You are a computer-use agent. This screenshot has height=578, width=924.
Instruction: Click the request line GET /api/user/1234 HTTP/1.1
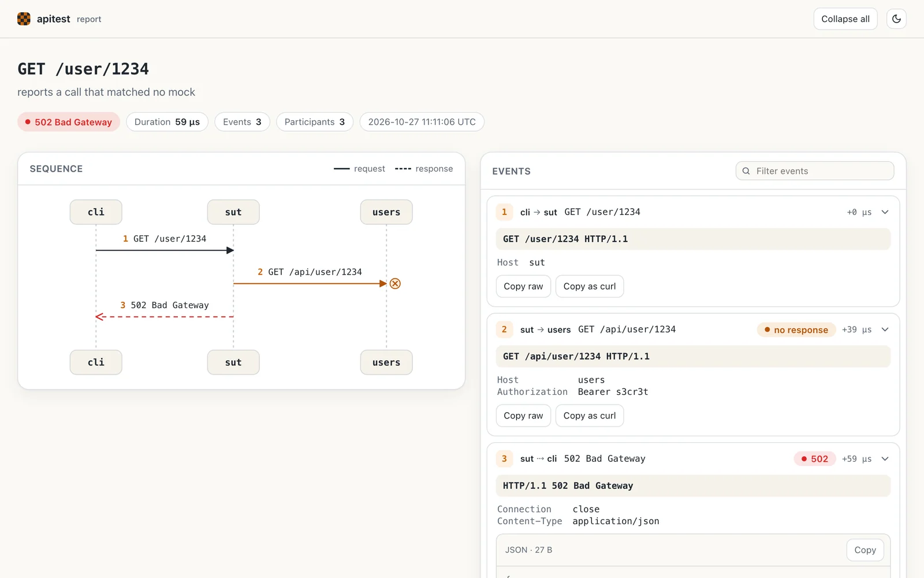click(693, 357)
